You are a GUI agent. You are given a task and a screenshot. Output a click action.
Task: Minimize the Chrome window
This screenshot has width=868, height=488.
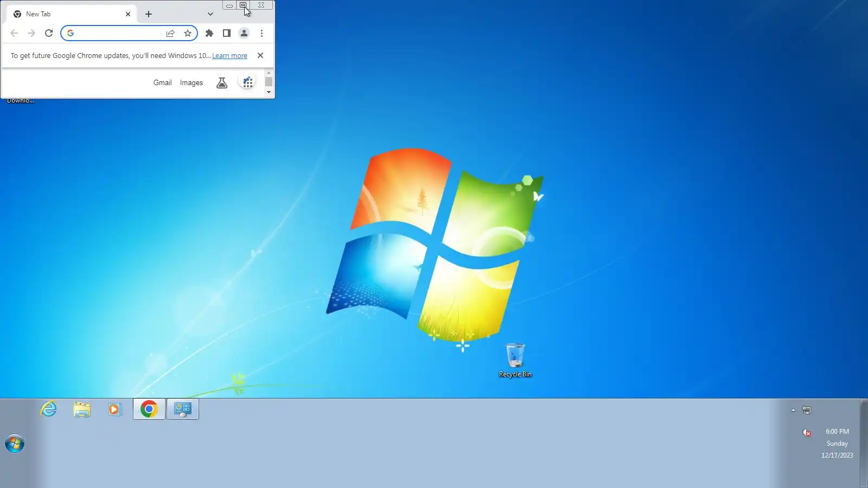click(229, 5)
